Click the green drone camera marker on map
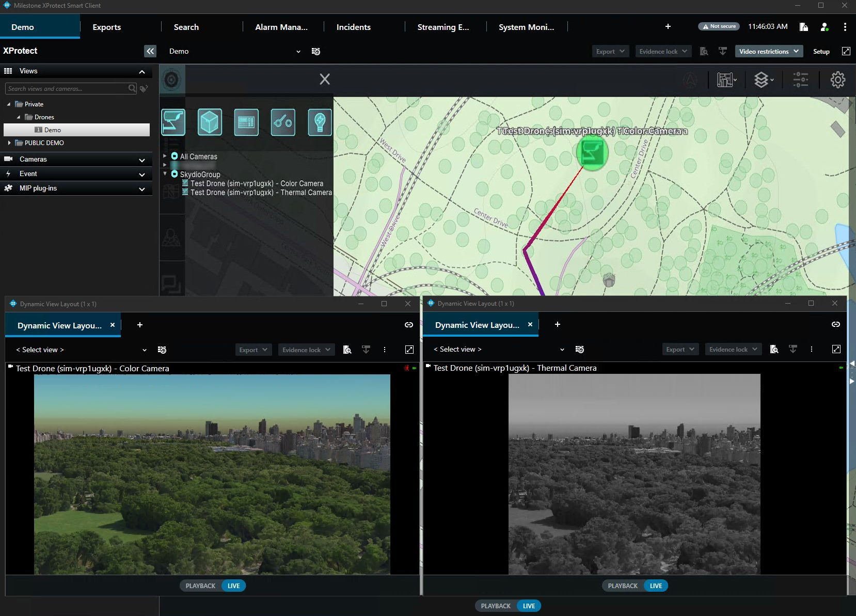856x616 pixels. click(x=592, y=153)
